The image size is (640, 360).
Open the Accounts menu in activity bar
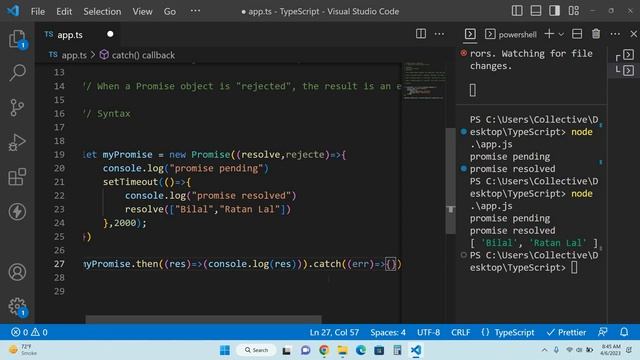pos(17,272)
